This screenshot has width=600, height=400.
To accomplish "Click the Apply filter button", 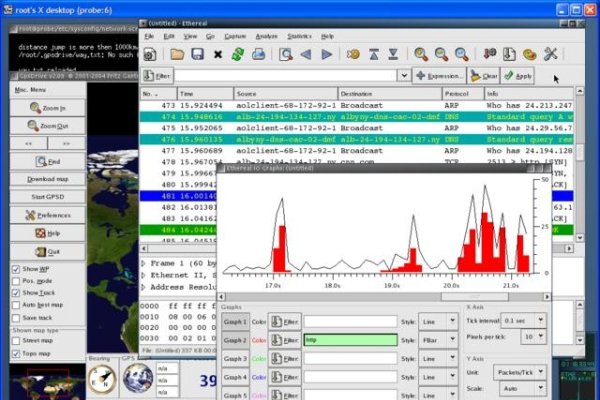I will 517,75.
